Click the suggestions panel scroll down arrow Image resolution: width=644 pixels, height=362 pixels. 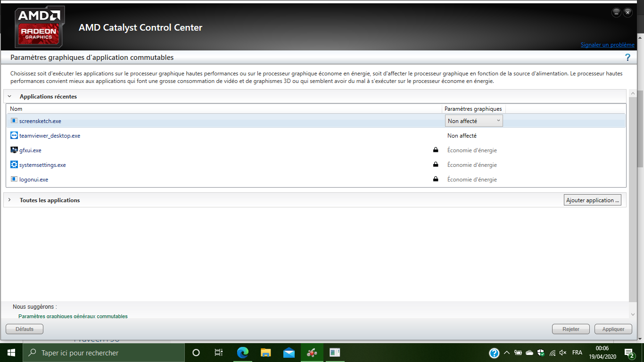(633, 314)
